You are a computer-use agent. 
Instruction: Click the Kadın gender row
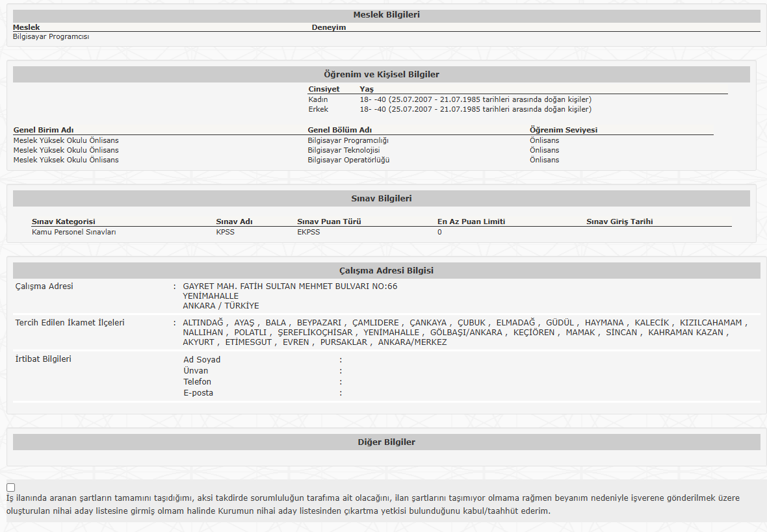point(318,99)
